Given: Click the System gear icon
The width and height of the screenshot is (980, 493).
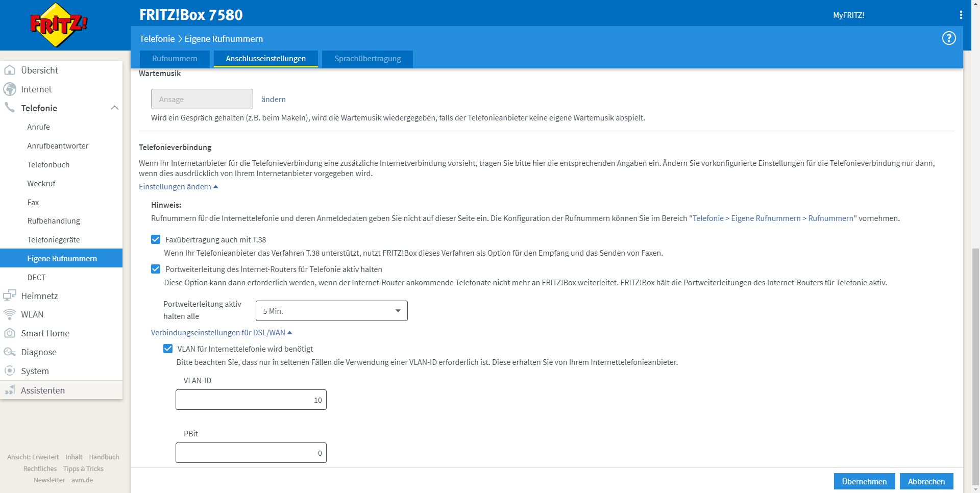Looking at the screenshot, I should pos(10,371).
